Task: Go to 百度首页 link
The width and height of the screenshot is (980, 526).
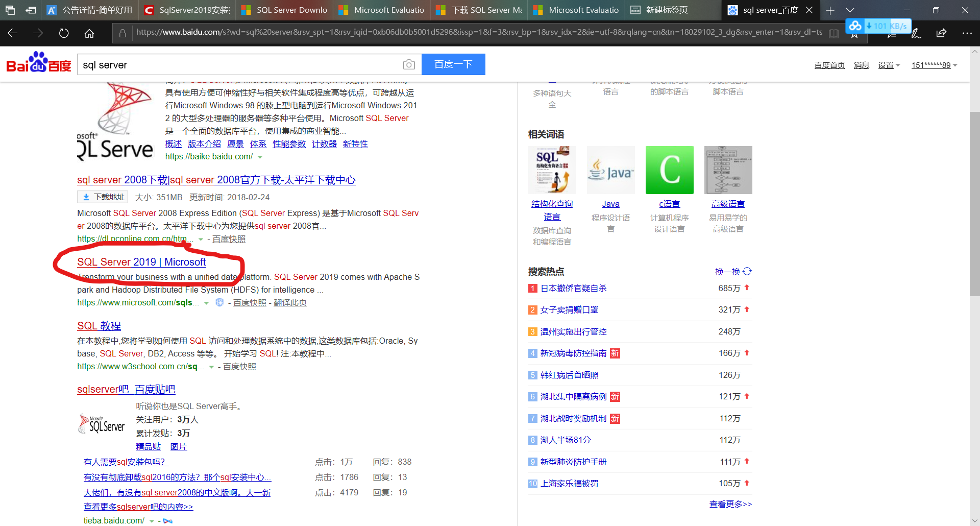Action: click(829, 65)
